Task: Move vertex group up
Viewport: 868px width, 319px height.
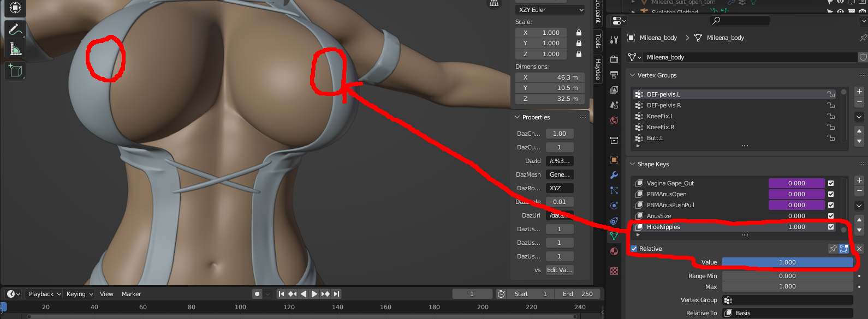Action: coord(859,131)
